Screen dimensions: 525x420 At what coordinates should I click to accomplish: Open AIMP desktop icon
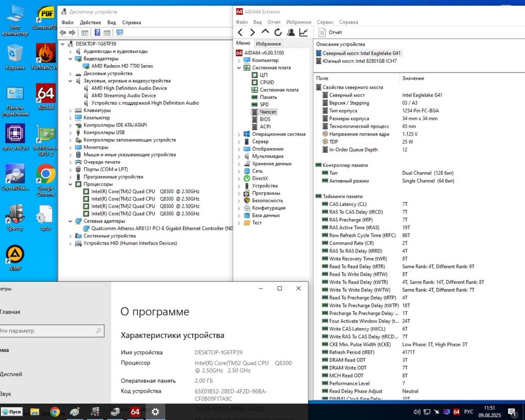click(15, 258)
